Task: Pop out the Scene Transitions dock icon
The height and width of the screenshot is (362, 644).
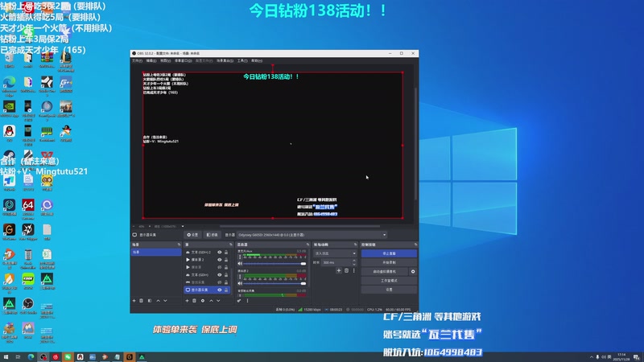Action: pyautogui.click(x=355, y=245)
